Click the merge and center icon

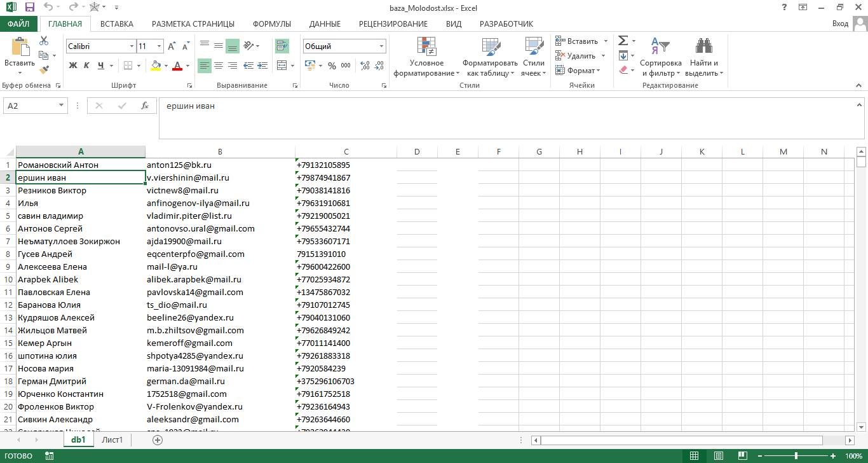(281, 66)
